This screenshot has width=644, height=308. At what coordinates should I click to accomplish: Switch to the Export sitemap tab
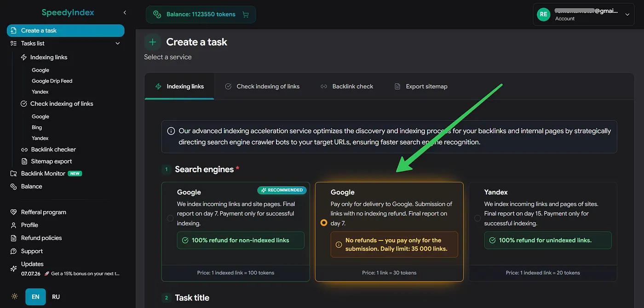(421, 86)
